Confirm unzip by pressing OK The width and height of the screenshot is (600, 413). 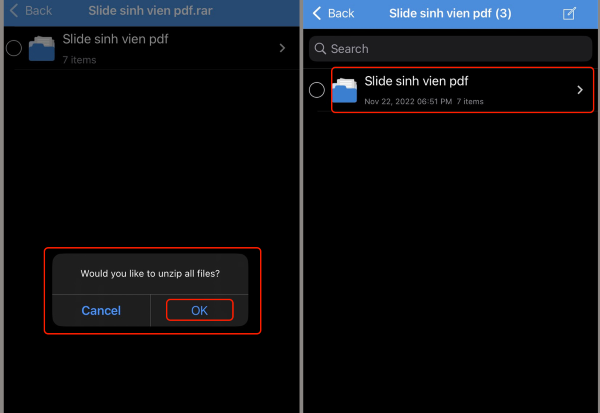click(199, 310)
